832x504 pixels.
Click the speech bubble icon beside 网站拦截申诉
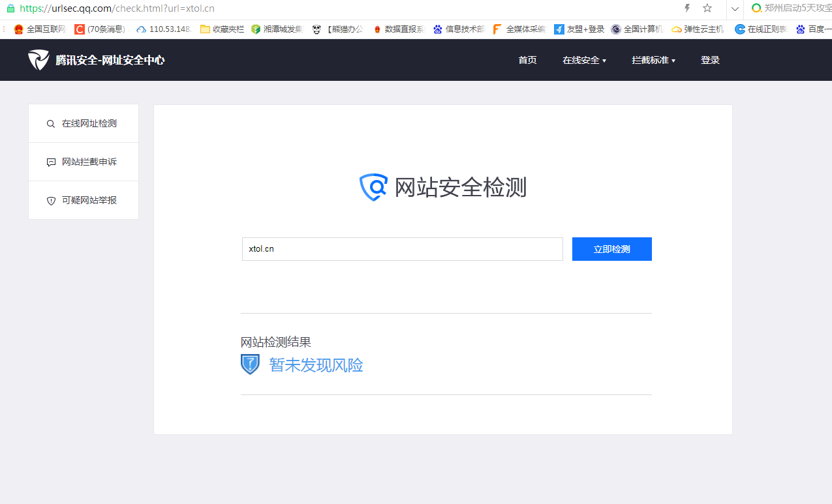pyautogui.click(x=51, y=162)
